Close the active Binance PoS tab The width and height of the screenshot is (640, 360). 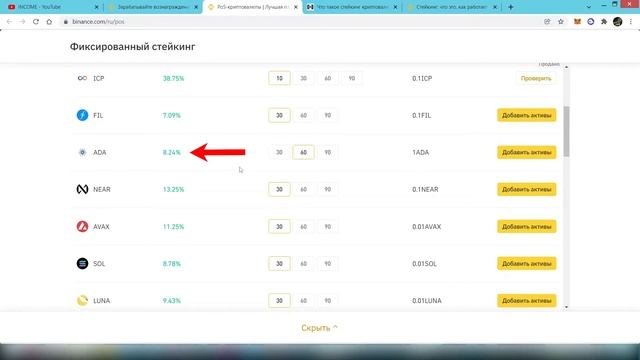pyautogui.click(x=296, y=7)
